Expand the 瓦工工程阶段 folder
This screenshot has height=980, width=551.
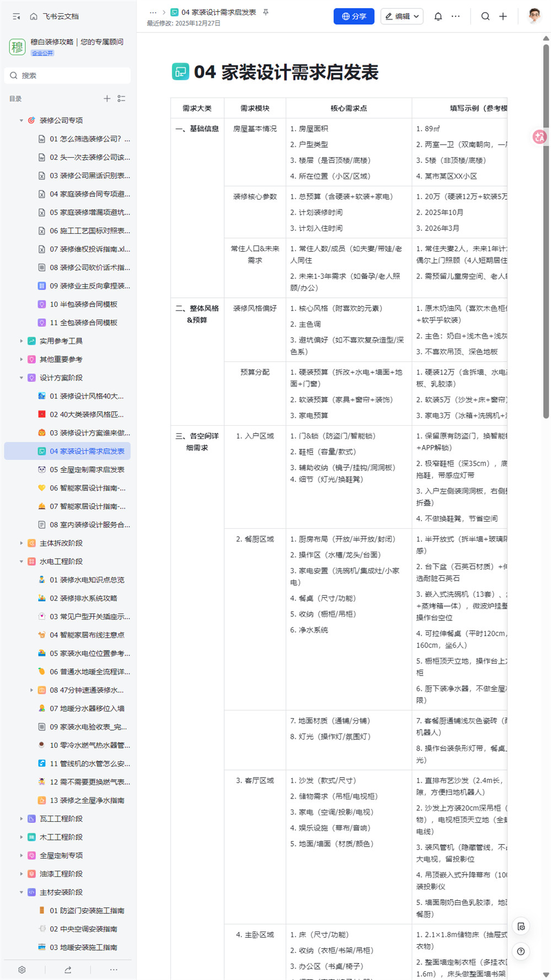[x=21, y=819]
